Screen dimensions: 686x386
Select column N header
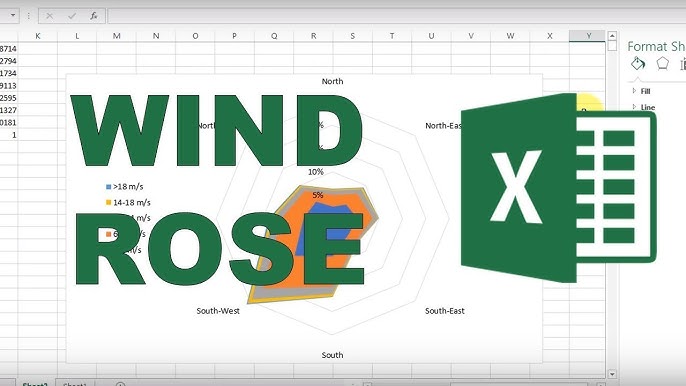156,36
